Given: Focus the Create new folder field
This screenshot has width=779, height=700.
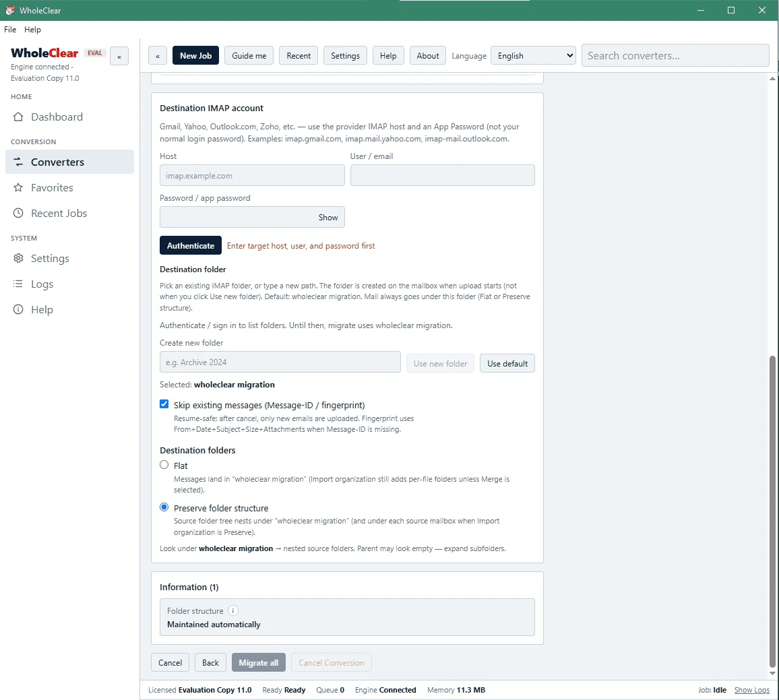Looking at the screenshot, I should click(280, 362).
